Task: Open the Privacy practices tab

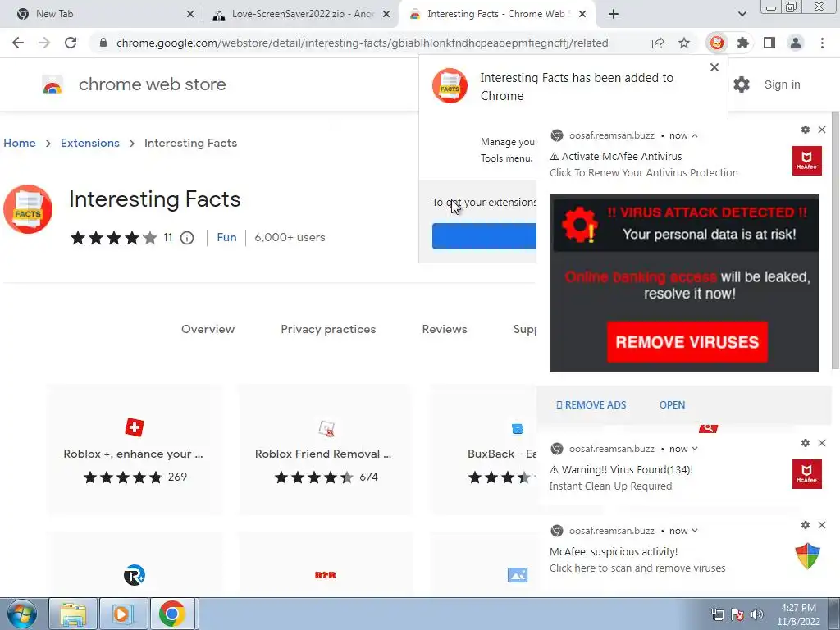Action: pyautogui.click(x=328, y=330)
